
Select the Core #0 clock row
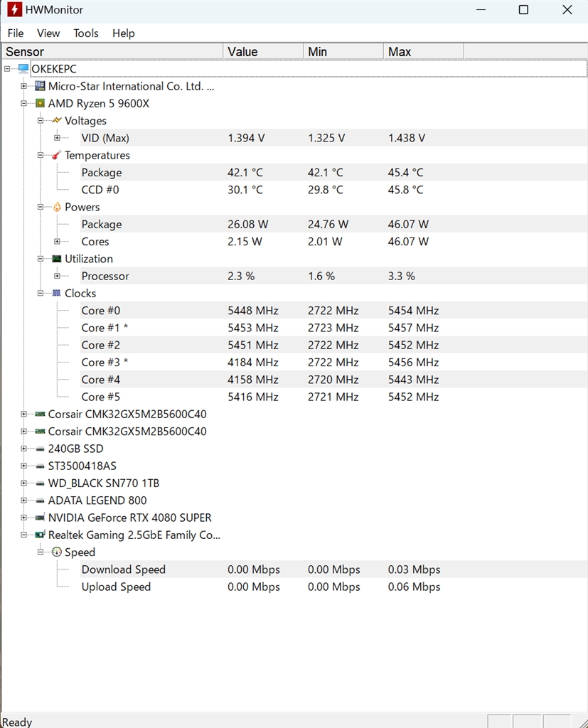333,310
